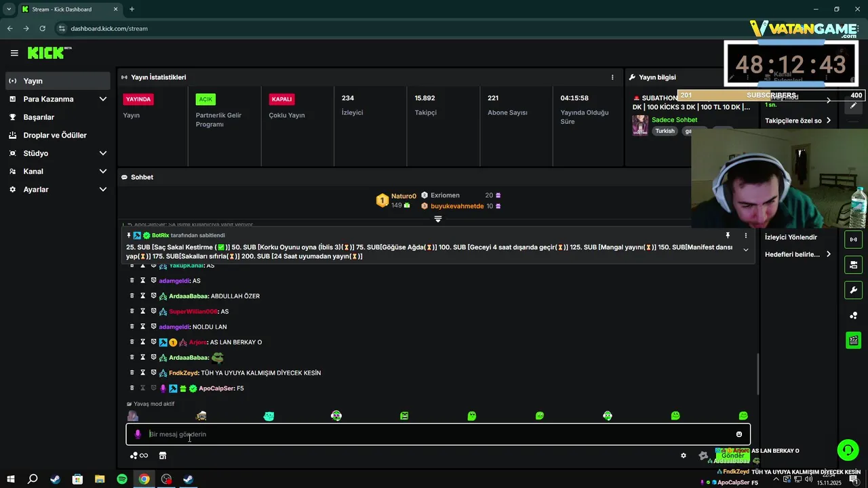
Task: Timeout ArdaaaBabaa on 'ABDULLAH ÖZER' message hourglass
Action: 143,296
